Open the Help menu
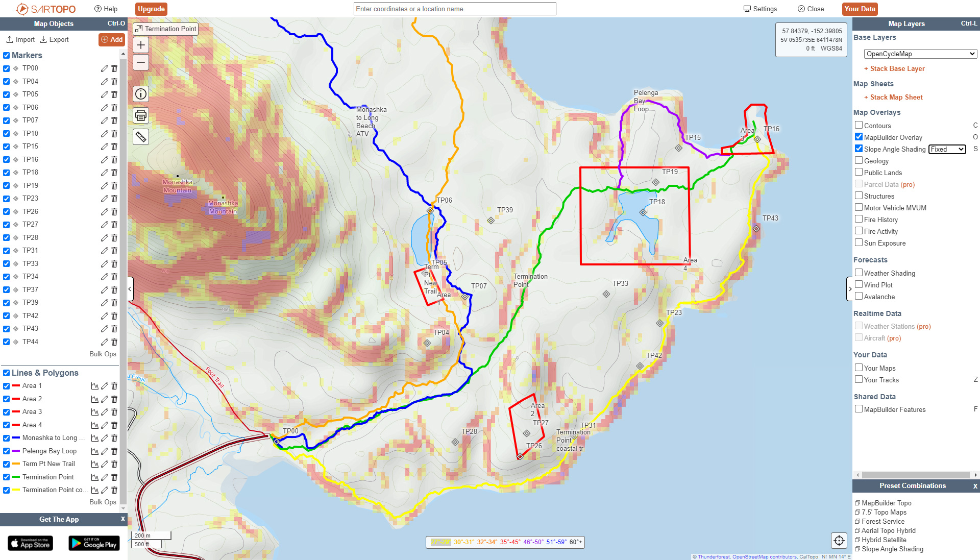 pyautogui.click(x=106, y=9)
